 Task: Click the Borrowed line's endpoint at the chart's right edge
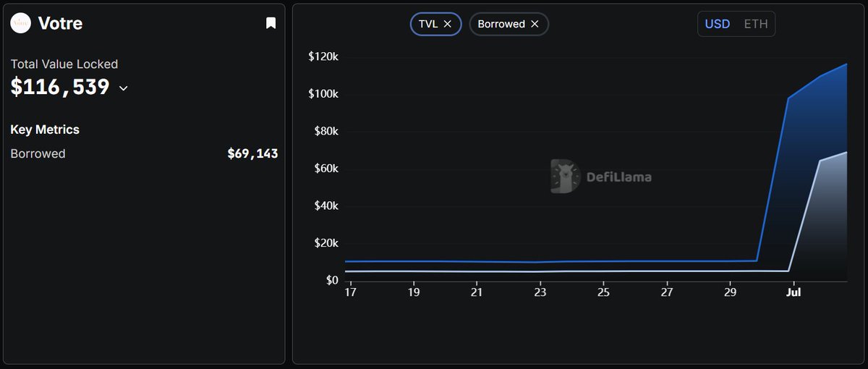(x=846, y=152)
